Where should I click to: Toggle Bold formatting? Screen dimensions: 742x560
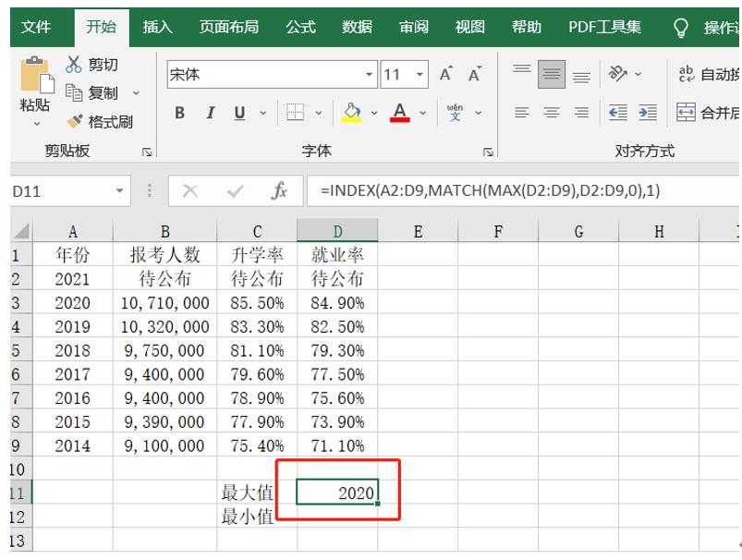(x=179, y=113)
